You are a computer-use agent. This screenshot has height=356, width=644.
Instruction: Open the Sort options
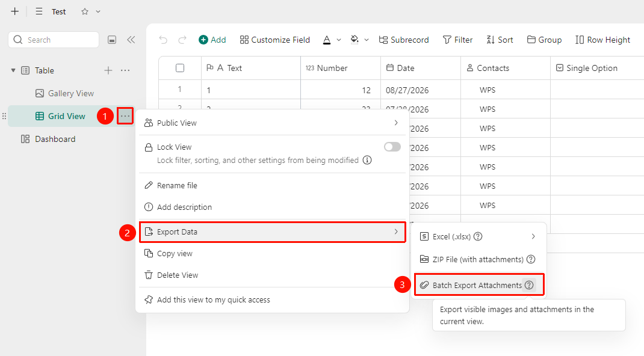click(x=500, y=40)
